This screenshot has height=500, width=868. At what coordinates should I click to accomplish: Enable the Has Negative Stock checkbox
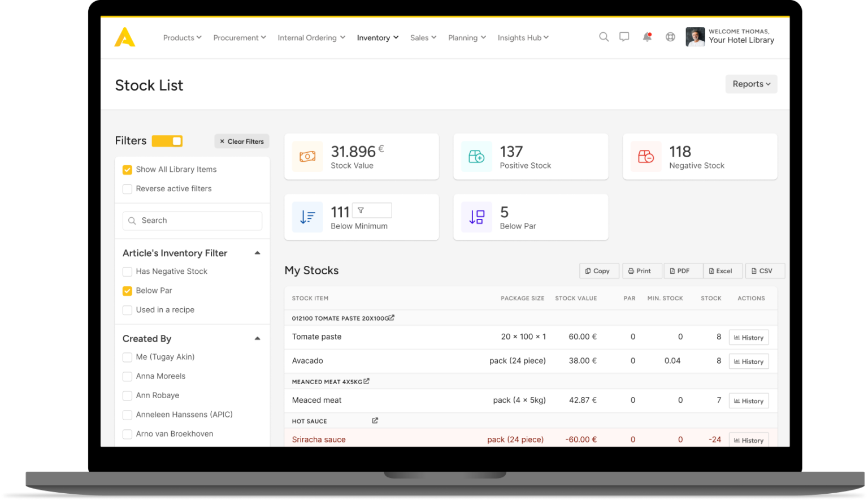127,271
